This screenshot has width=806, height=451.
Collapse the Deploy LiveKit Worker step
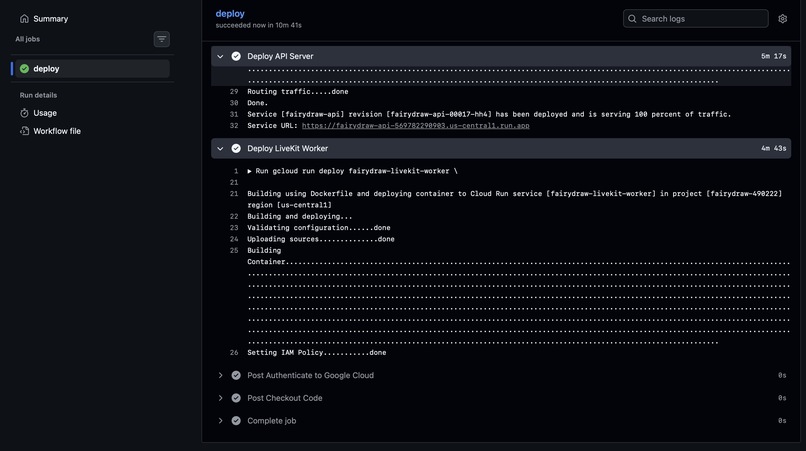pyautogui.click(x=220, y=148)
